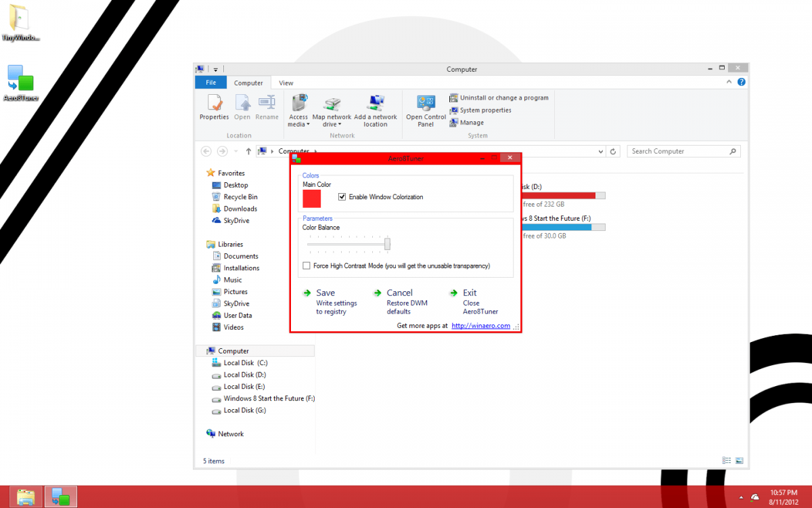Refresh the Computer address bar
The image size is (812, 508).
click(x=613, y=152)
